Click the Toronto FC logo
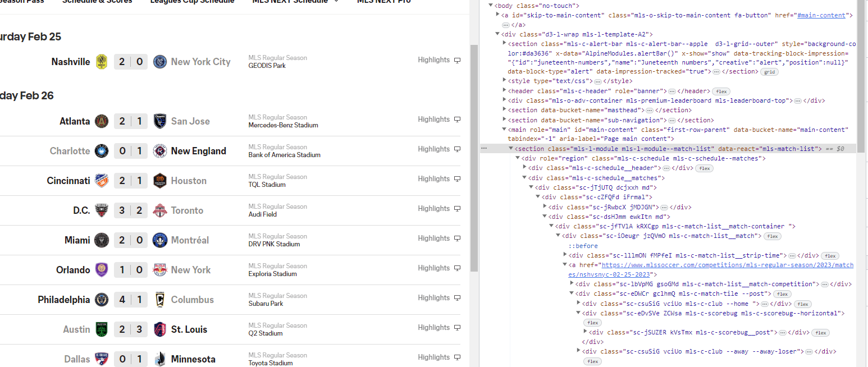868x367 pixels. tap(160, 210)
